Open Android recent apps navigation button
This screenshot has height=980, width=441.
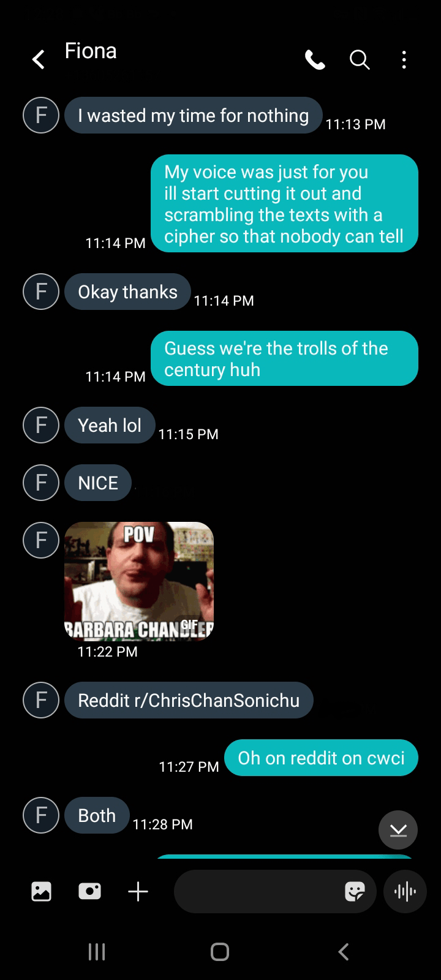pos(97,951)
